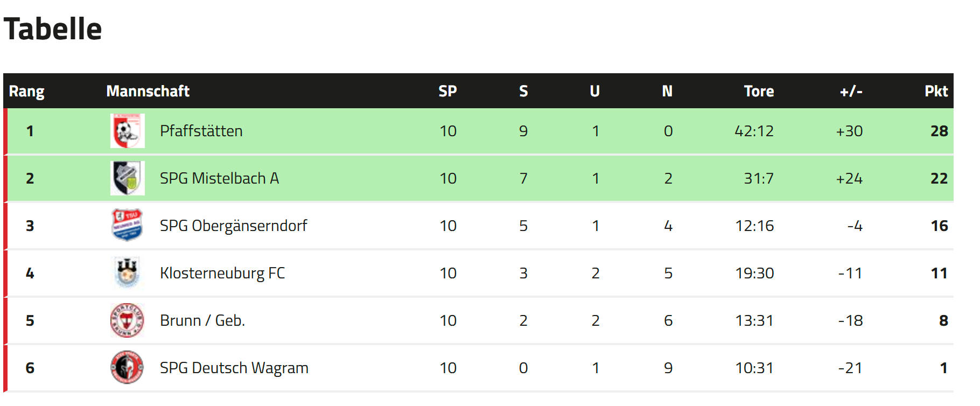Click the Rang column header
980x406 pixels.
(x=27, y=92)
